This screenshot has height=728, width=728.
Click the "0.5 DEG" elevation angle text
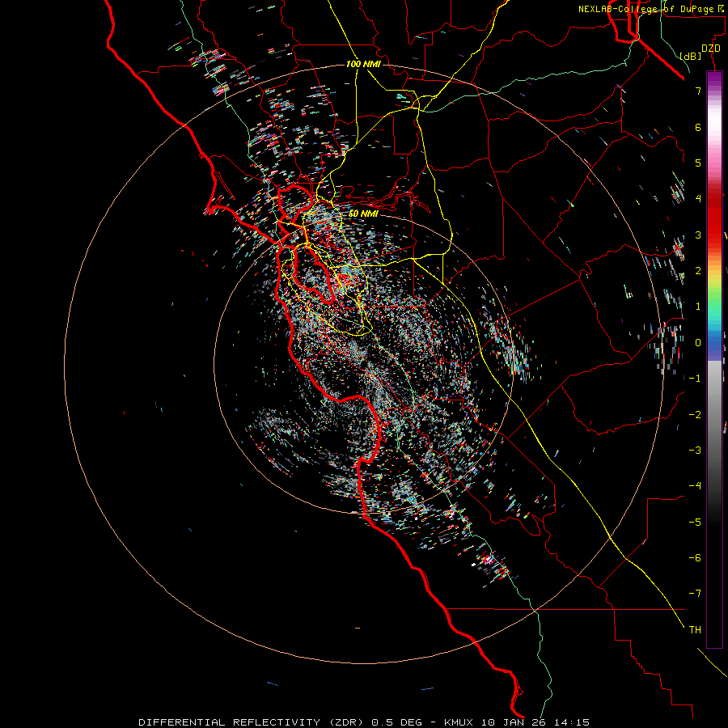(x=396, y=722)
